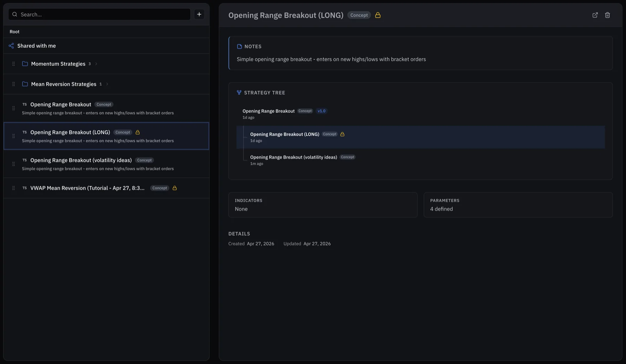Click the plus icon to add new item
The image size is (626, 364).
199,14
